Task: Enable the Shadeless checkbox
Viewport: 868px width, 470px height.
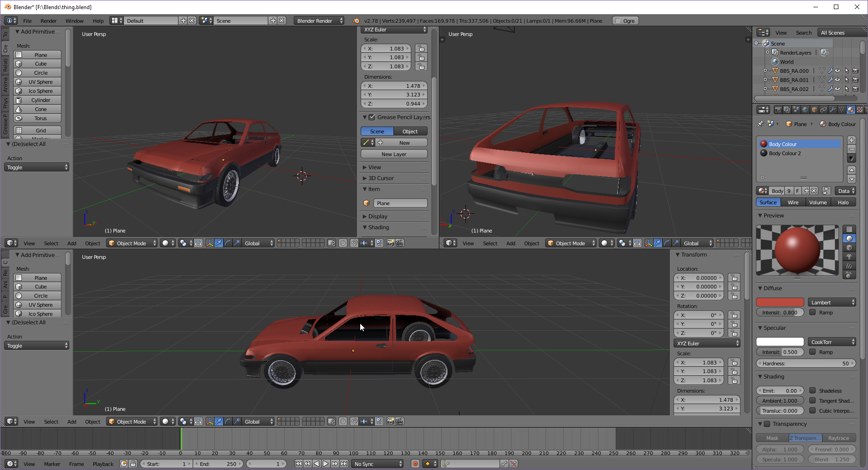Action: [812, 390]
